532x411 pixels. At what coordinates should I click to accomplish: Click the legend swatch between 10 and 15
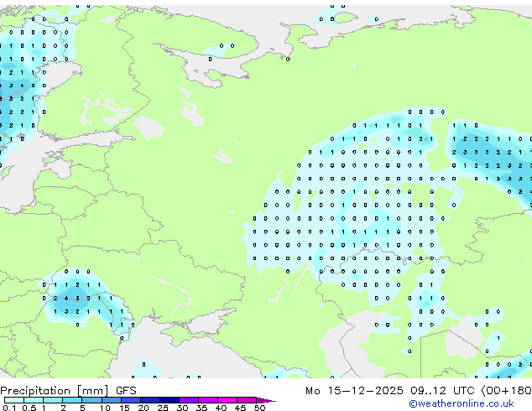(x=112, y=400)
